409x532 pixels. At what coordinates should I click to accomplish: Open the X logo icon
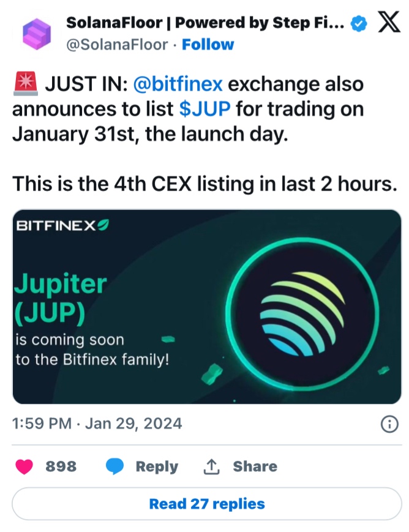[x=389, y=21]
